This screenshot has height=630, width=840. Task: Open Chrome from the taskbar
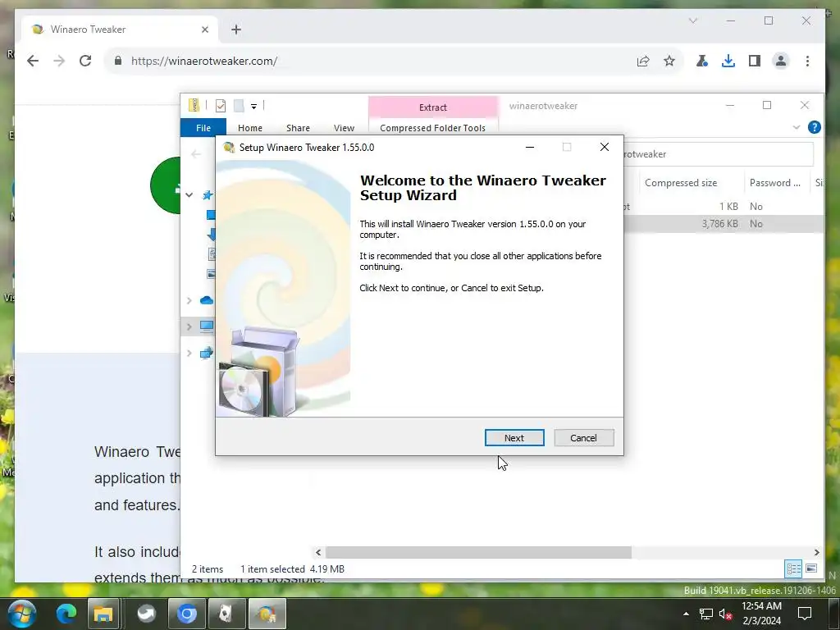tap(186, 614)
